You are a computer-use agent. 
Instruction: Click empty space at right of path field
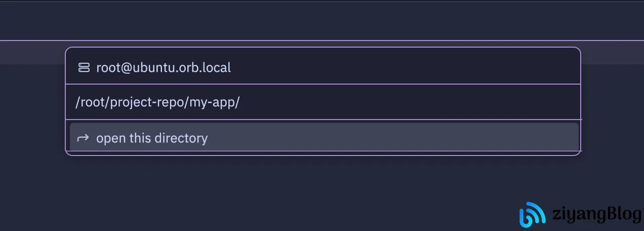click(430, 102)
